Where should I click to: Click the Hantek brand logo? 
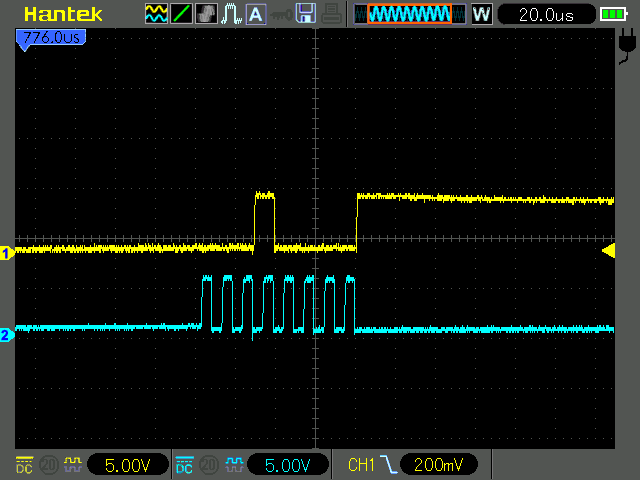click(63, 14)
